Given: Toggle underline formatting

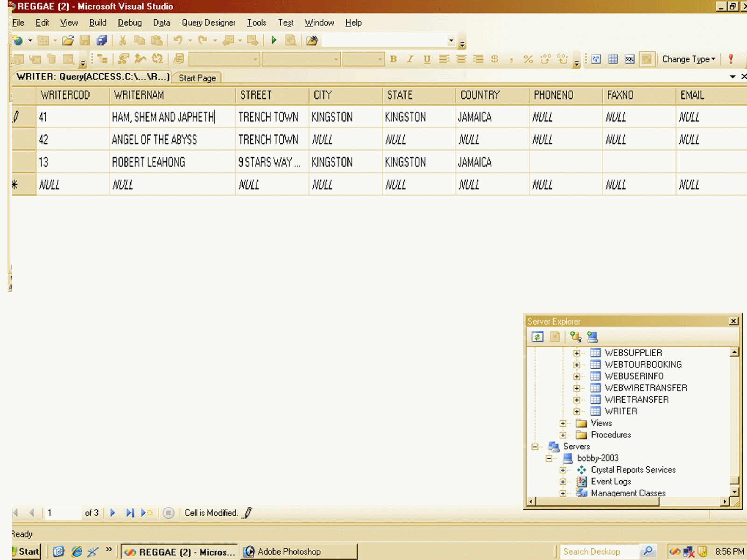Looking at the screenshot, I should [x=426, y=59].
